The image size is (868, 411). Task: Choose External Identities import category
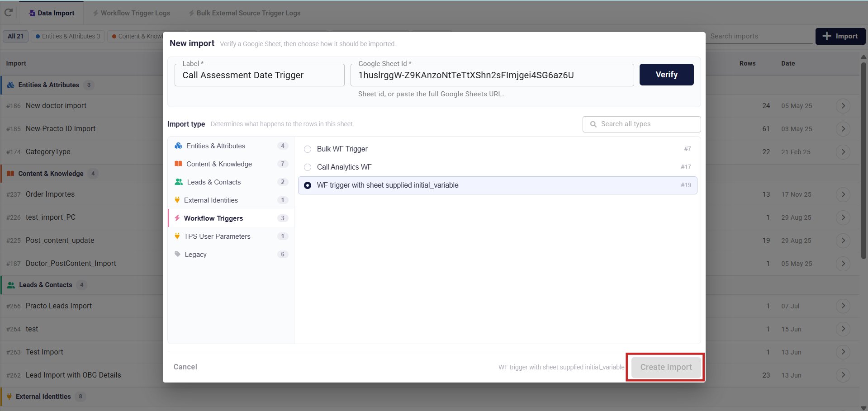tap(231, 200)
